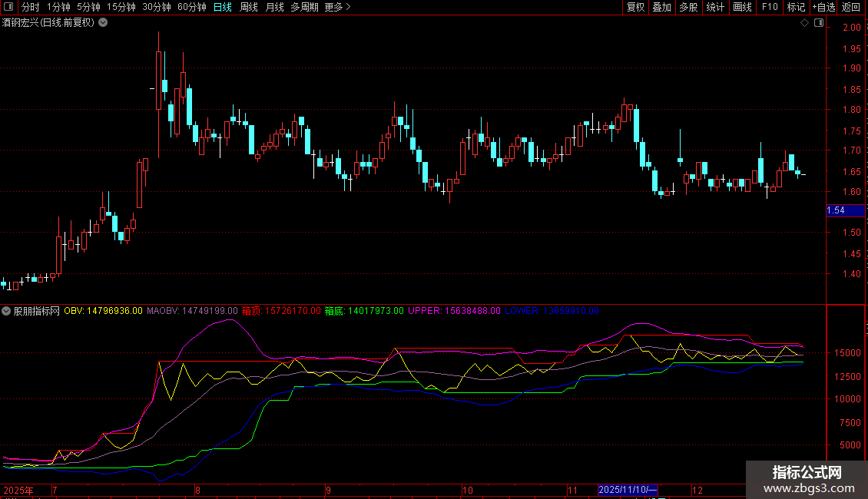Open the 酒钢宏兴 stock title dropdown
868x499 pixels.
click(103, 23)
